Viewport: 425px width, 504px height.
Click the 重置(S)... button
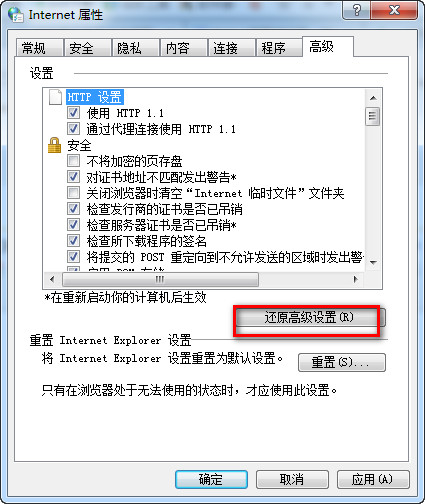click(342, 362)
